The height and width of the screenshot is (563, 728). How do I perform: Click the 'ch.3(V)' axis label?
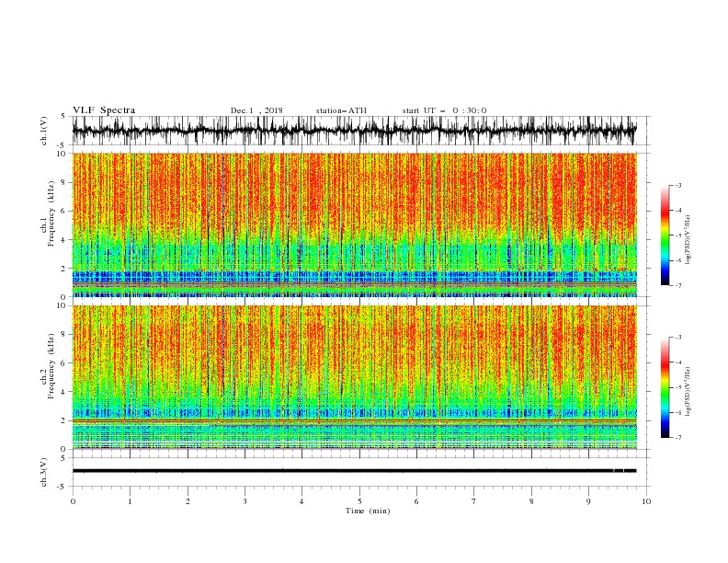44,472
